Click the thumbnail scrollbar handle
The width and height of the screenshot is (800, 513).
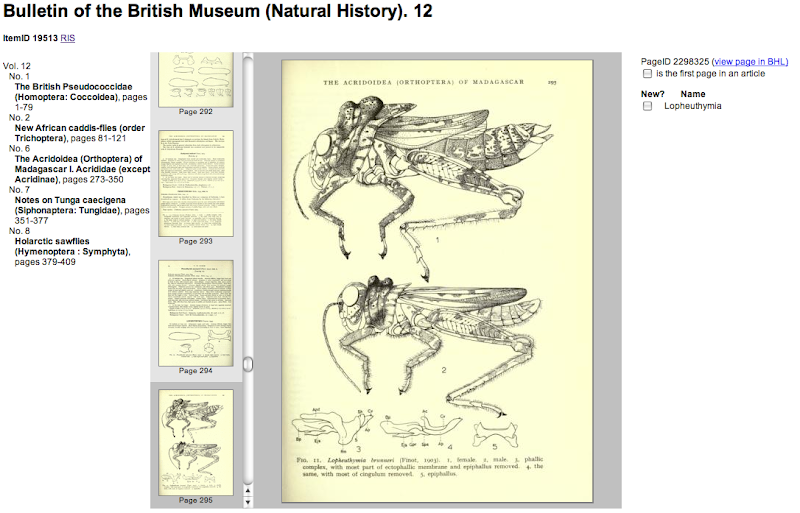tap(248, 364)
